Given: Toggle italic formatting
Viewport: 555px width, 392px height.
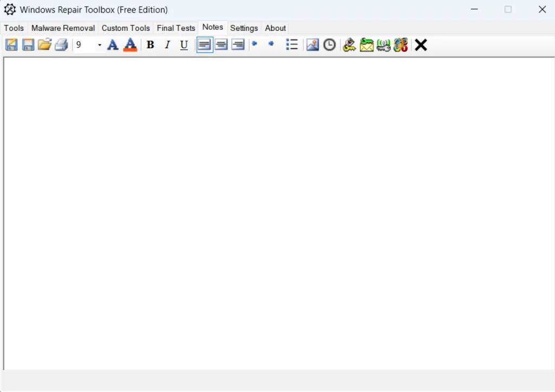Looking at the screenshot, I should tap(167, 45).
